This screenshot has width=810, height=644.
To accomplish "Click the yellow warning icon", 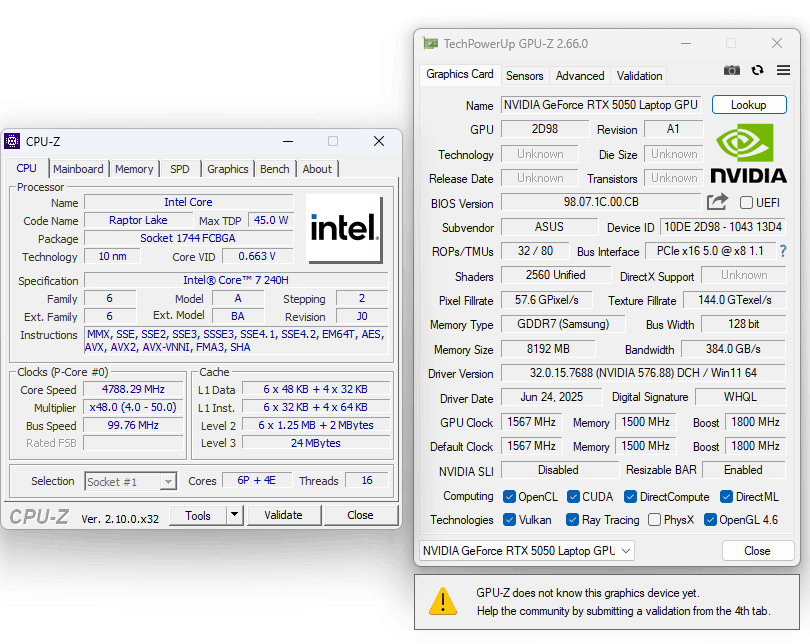I will pos(443,602).
